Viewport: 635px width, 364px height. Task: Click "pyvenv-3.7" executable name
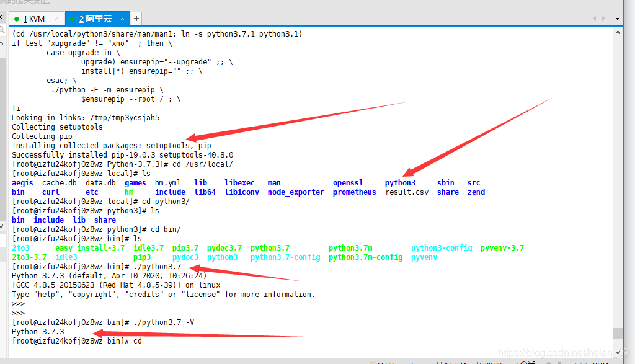click(502, 248)
